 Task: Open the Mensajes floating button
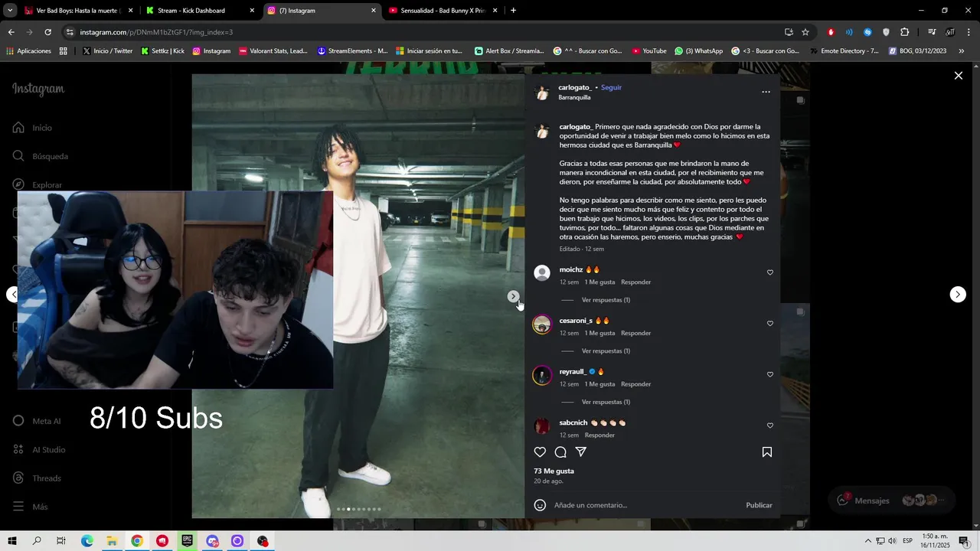point(891,500)
